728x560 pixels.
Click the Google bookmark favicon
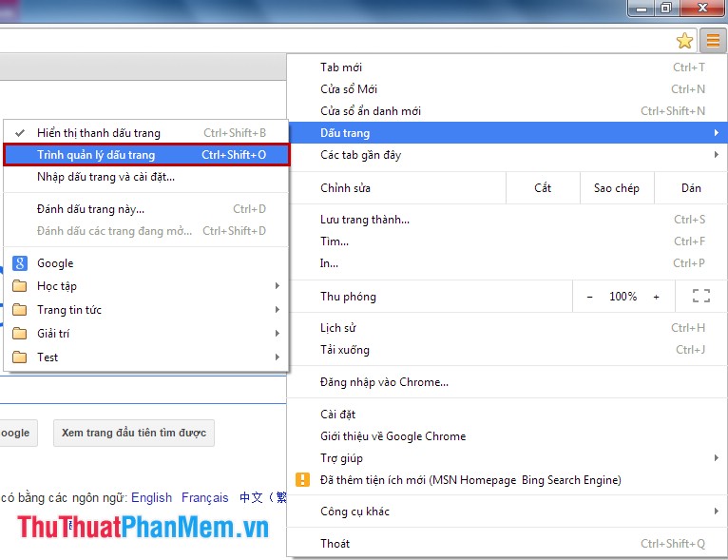click(x=20, y=263)
